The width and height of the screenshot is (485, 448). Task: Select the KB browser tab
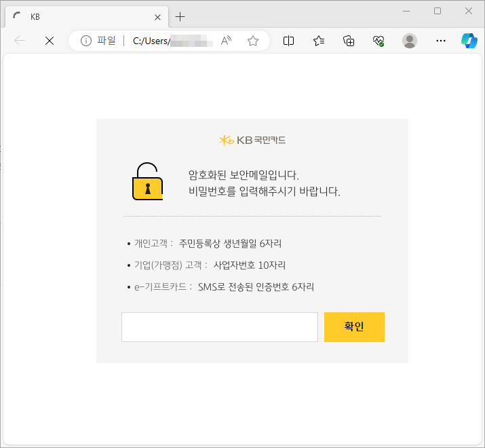point(87,17)
